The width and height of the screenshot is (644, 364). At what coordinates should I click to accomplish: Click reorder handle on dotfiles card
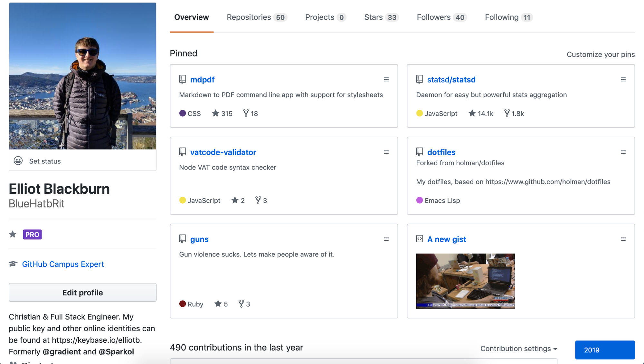coord(623,152)
